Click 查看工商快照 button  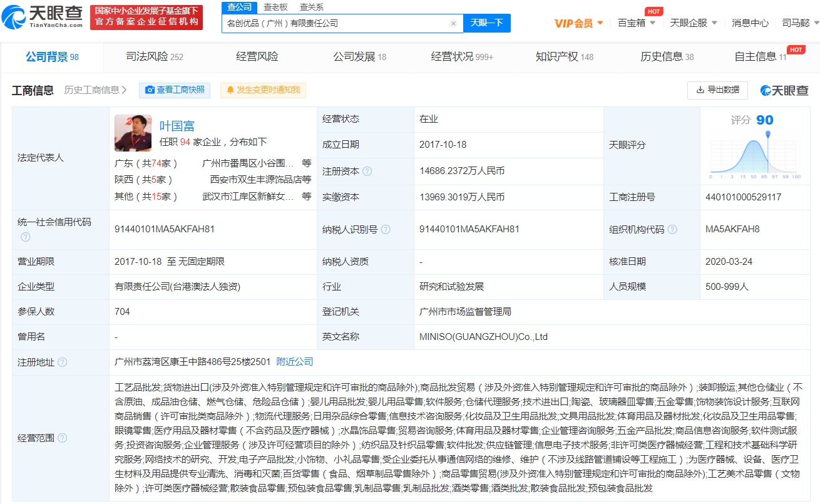pos(175,90)
